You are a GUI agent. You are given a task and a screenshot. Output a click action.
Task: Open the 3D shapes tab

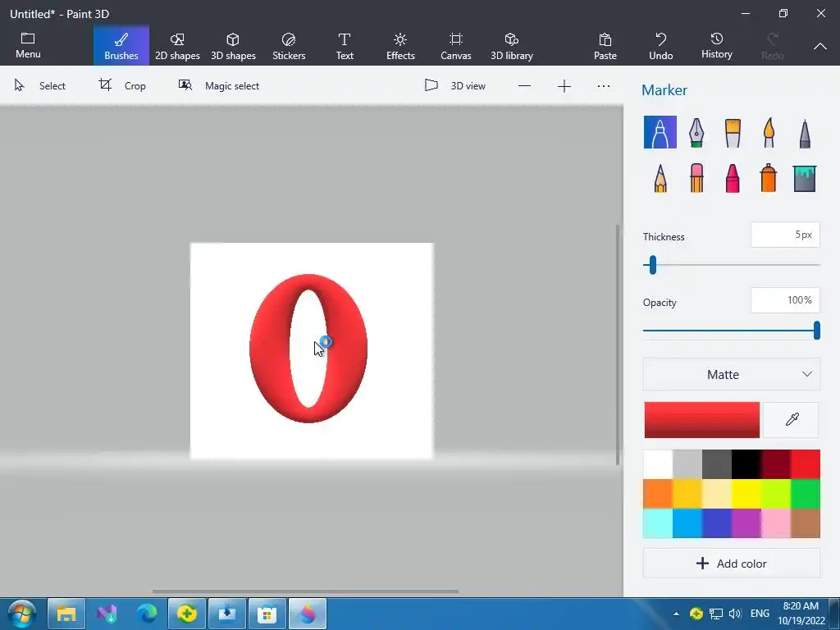[233, 46]
